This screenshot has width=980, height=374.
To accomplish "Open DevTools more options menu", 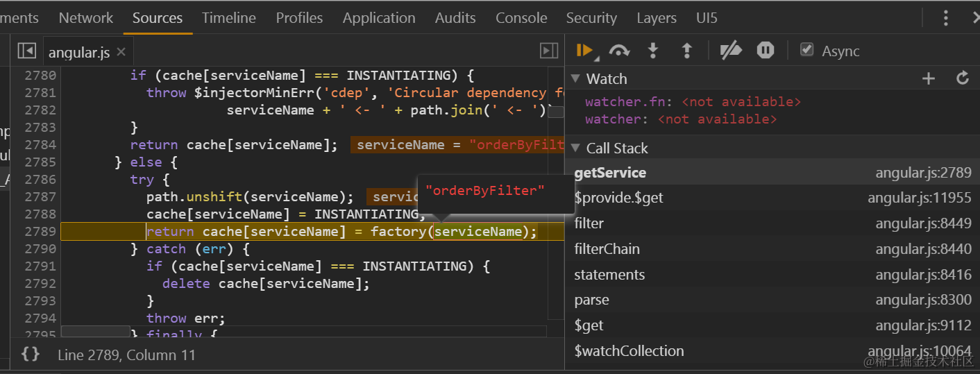I will pos(945,18).
